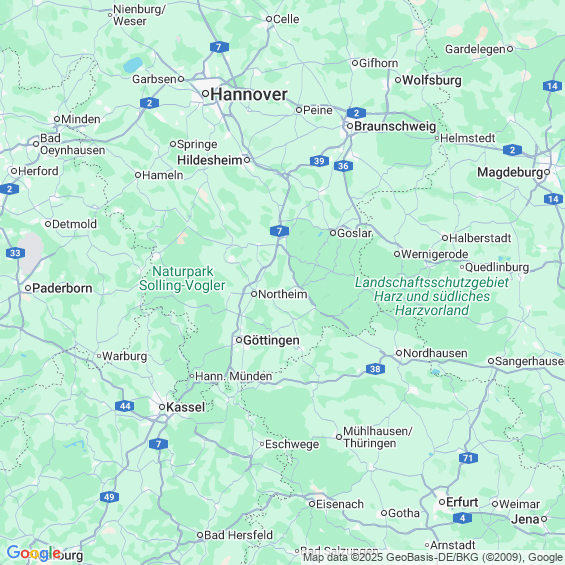Select the Göttingen city marker
This screenshot has width=565, height=565.
239,340
